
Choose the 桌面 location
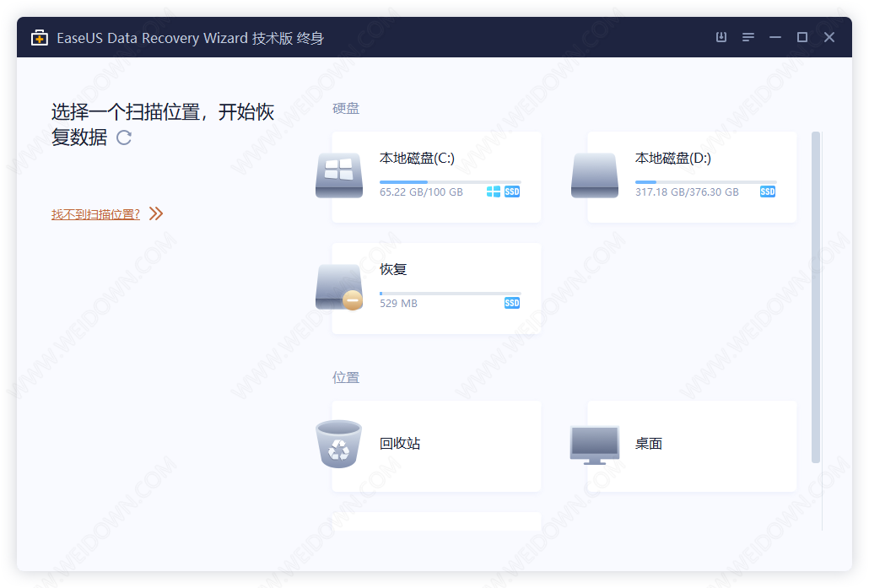(649, 444)
